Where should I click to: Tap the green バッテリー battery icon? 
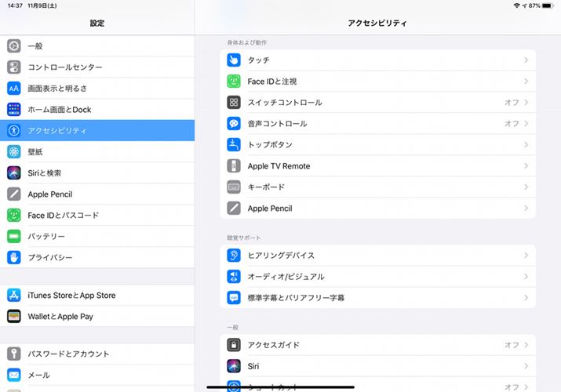coord(14,237)
